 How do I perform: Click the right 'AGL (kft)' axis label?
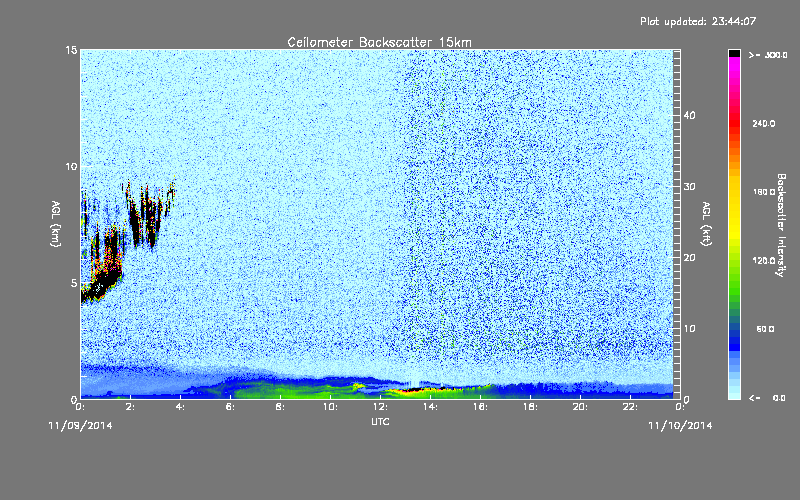click(x=706, y=223)
